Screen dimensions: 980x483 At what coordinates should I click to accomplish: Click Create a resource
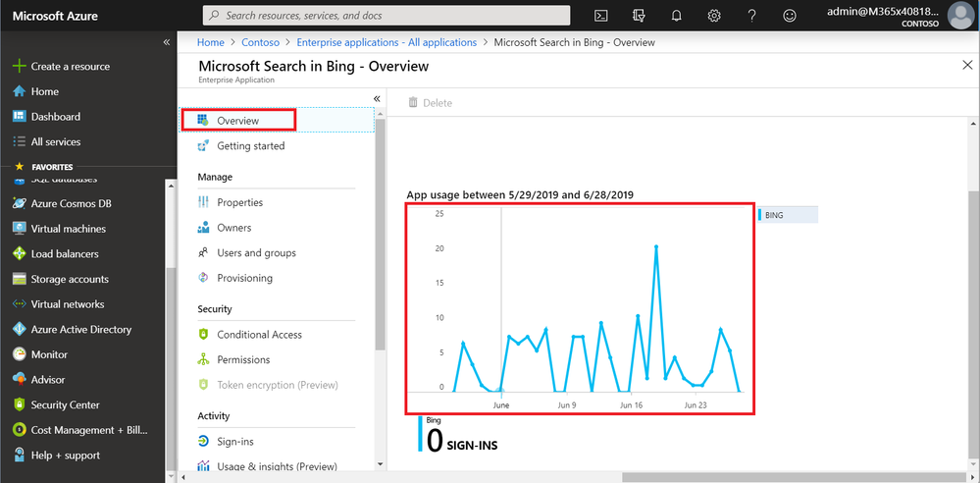tap(61, 67)
